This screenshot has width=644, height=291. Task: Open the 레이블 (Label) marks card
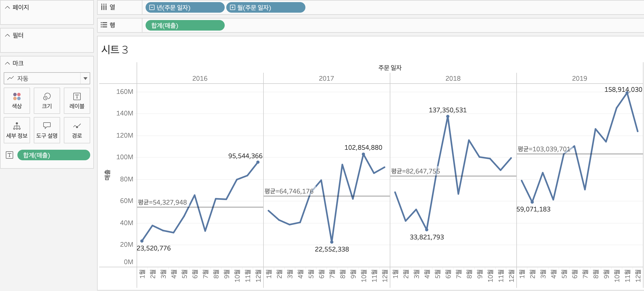coord(77,101)
